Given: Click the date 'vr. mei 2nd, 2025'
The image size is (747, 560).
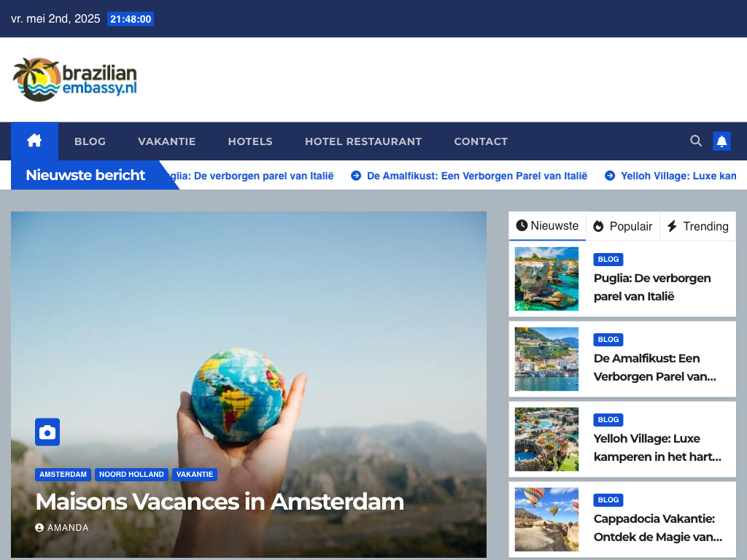Looking at the screenshot, I should pyautogui.click(x=55, y=18).
